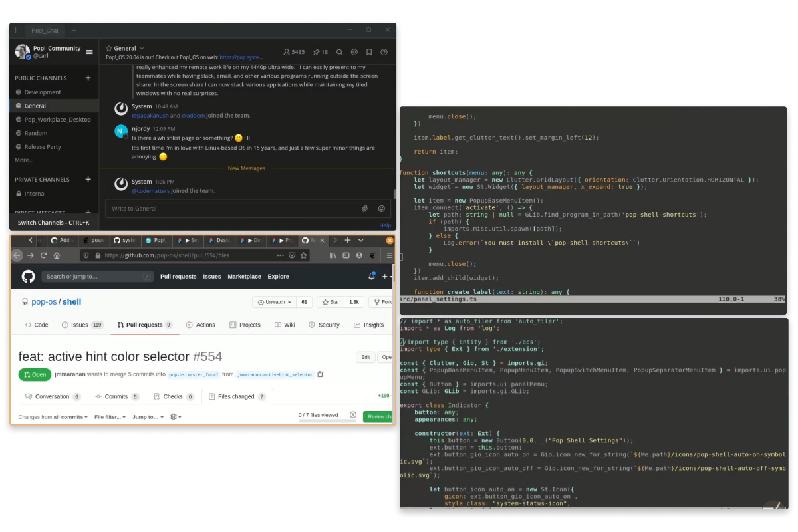Screen dimensions: 798x532
Task: Open the diff settings gear dropdown
Action: pyautogui.click(x=176, y=417)
